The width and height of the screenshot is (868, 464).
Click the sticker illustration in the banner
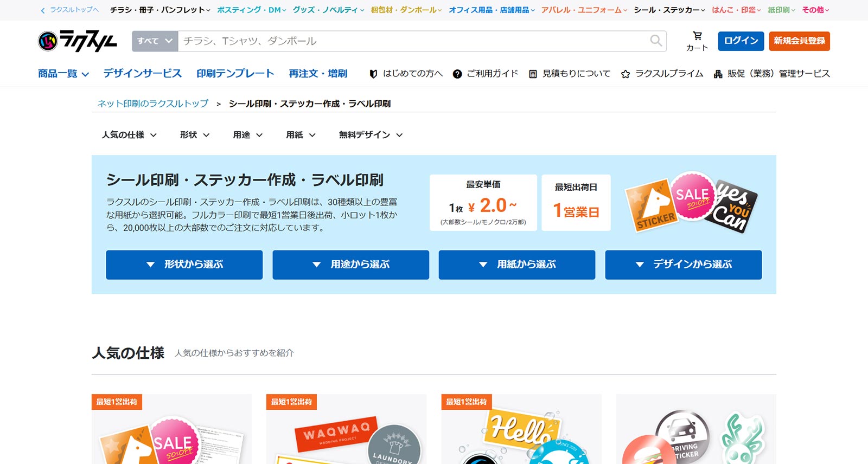(691, 203)
